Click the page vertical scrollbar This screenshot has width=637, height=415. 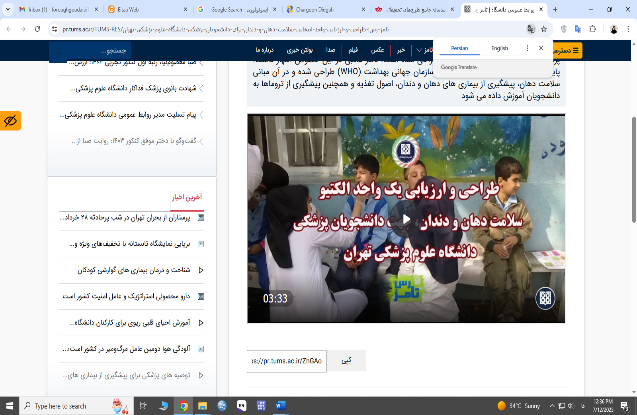(x=633, y=169)
